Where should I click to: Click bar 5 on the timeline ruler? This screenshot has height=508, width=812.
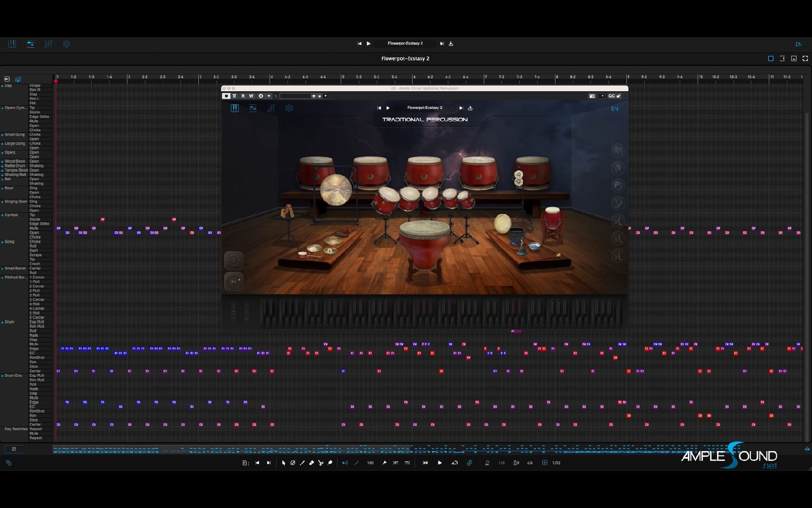click(343, 77)
